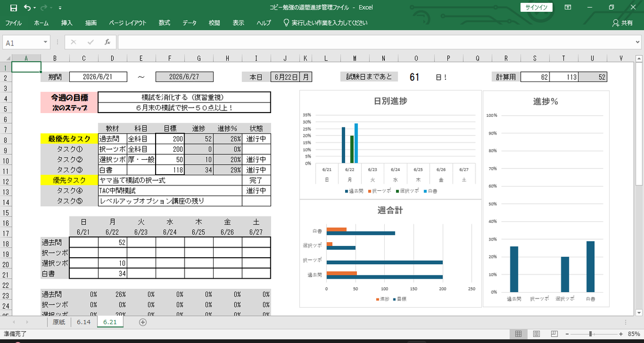Click the vertical scrollbar up arrow
Screen dimensions: 644x343
(x=639, y=58)
